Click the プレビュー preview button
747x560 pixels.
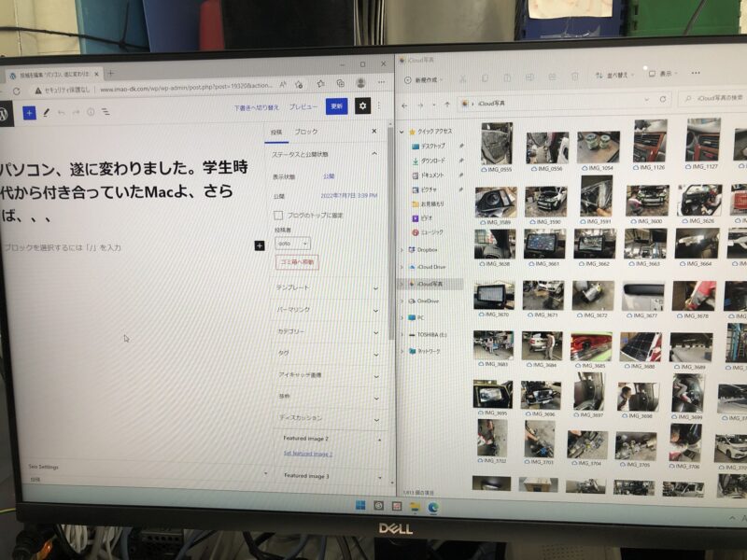[303, 107]
